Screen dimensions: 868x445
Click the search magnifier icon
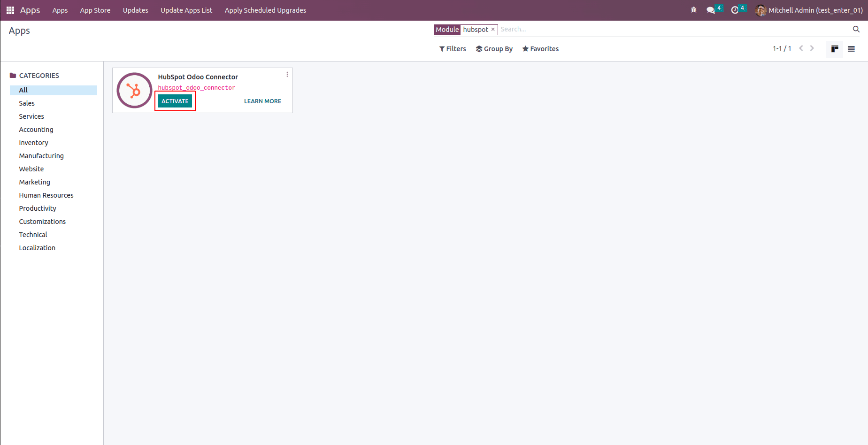coord(856,29)
